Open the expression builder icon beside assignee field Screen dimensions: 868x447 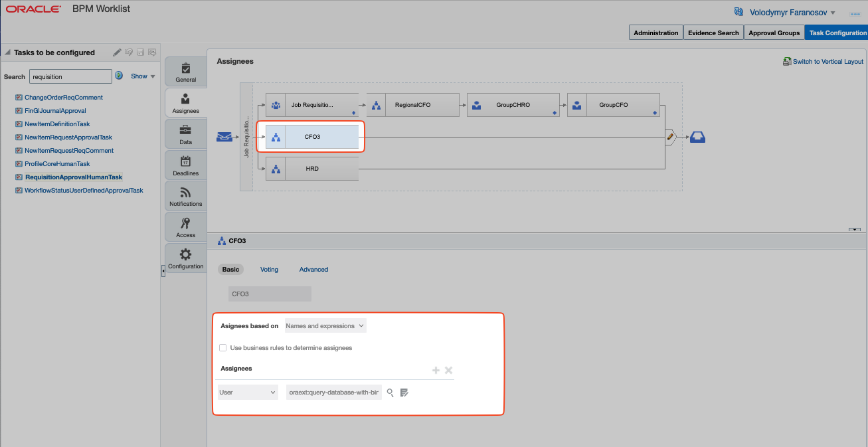(x=404, y=393)
